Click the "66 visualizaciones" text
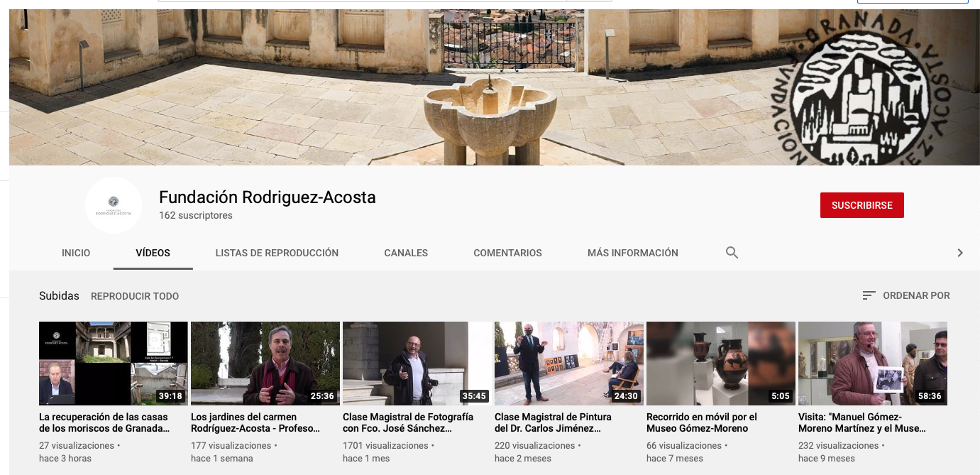 (684, 446)
